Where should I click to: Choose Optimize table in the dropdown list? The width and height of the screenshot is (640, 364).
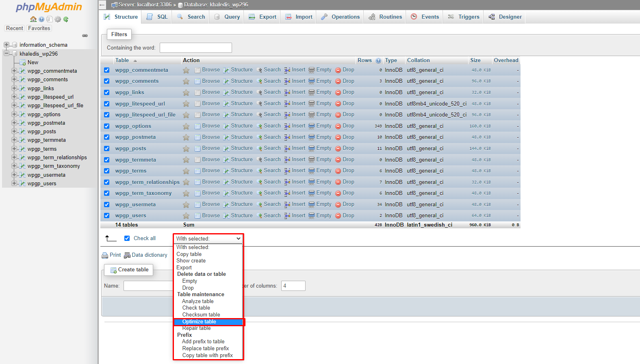tap(199, 322)
